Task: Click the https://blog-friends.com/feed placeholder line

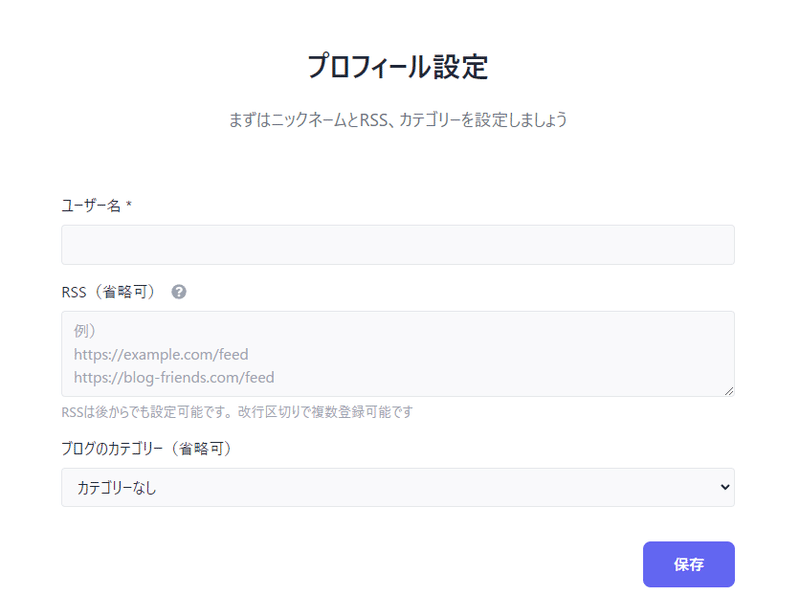Action: pos(174,378)
